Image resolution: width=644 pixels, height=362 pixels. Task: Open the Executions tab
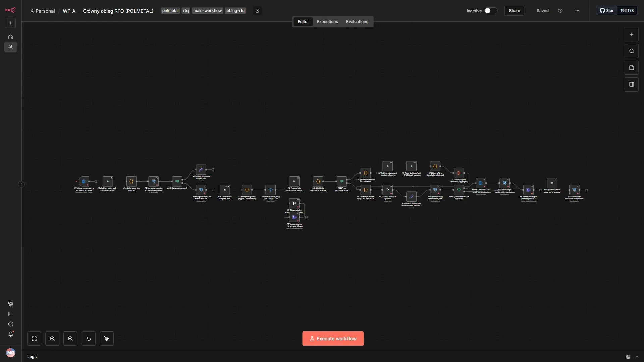pos(327,22)
